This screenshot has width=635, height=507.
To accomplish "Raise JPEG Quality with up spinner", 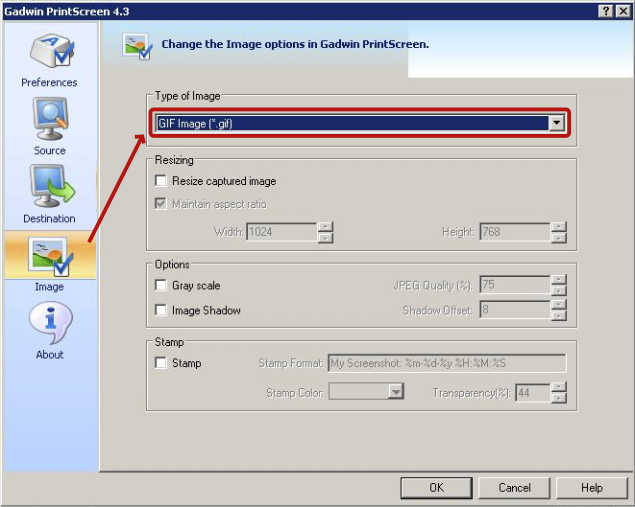I will point(559,279).
